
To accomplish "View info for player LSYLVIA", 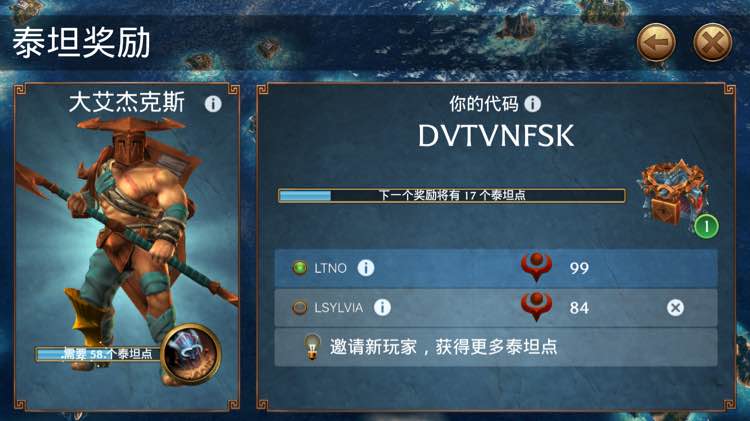I will coord(382,307).
